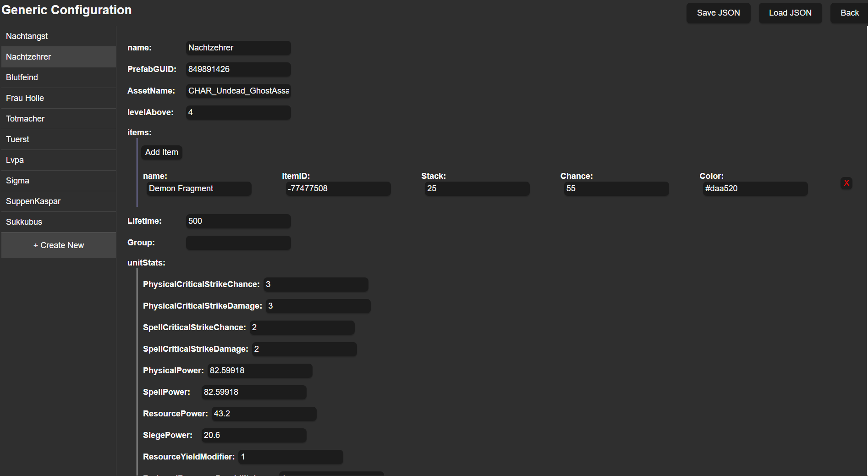Choose Totmacher from the sidebar
The image size is (868, 476).
pos(59,119)
